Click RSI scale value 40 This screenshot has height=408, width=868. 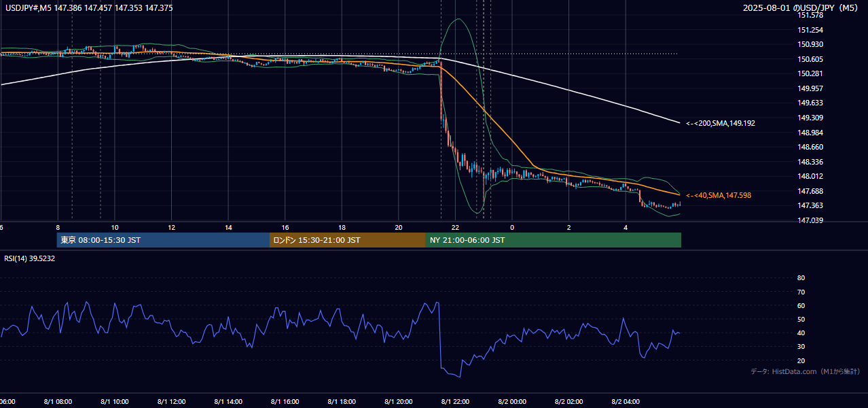[801, 333]
